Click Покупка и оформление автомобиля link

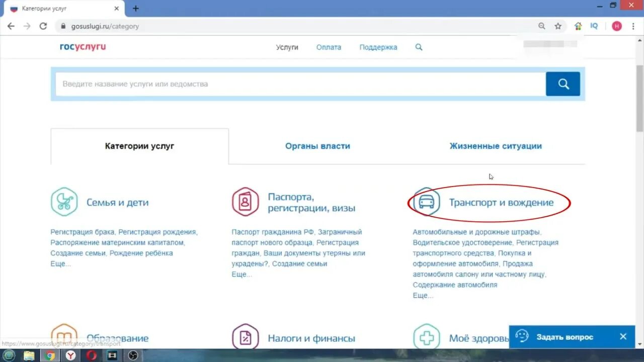pos(472,258)
